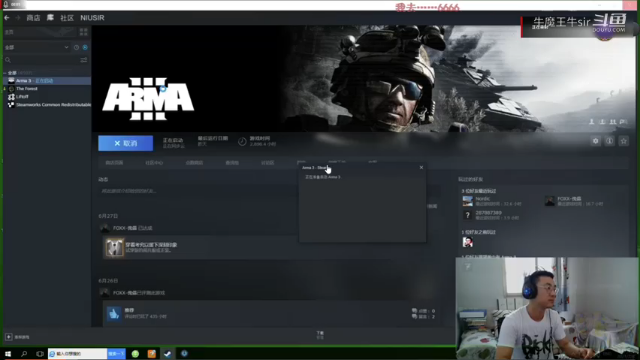
Task: Go back with the Steam back arrow
Action: click(x=7, y=18)
